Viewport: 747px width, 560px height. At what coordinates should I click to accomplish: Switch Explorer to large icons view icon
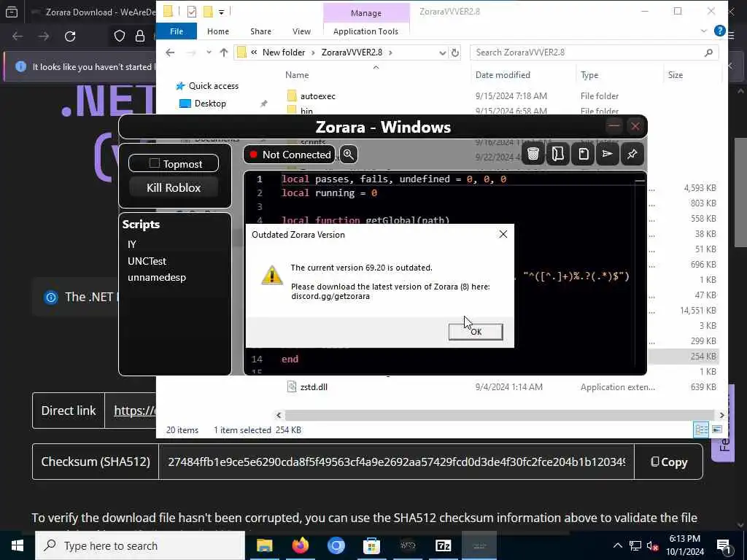tap(716, 429)
